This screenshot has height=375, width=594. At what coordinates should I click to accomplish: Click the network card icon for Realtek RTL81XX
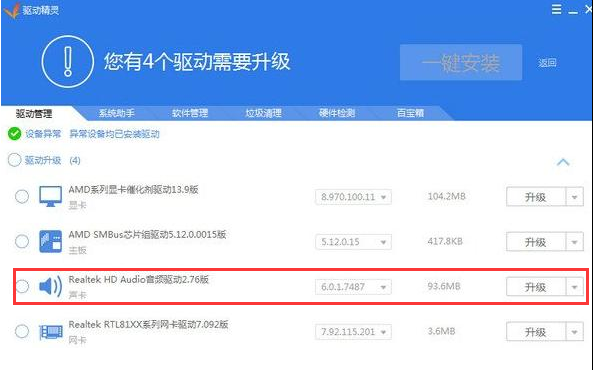click(x=51, y=332)
